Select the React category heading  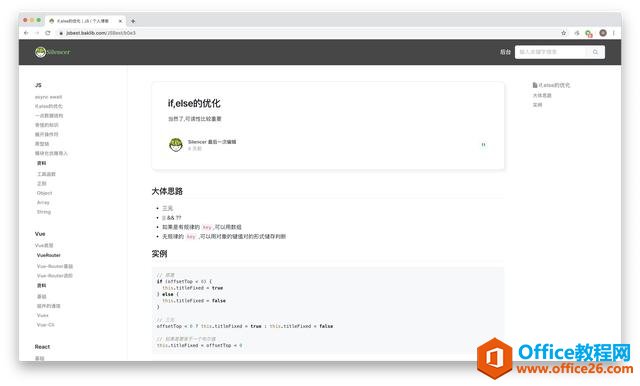point(42,347)
